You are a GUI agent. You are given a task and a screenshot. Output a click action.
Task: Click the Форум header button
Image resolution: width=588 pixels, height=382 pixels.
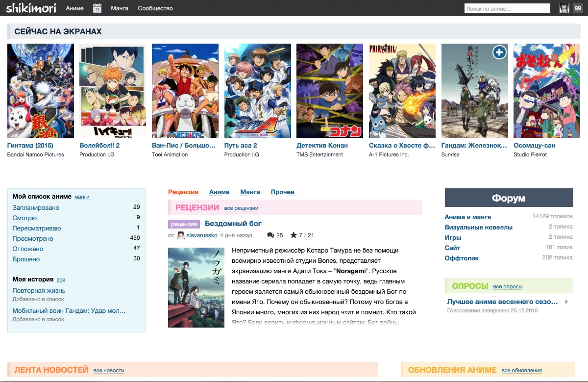(x=508, y=198)
